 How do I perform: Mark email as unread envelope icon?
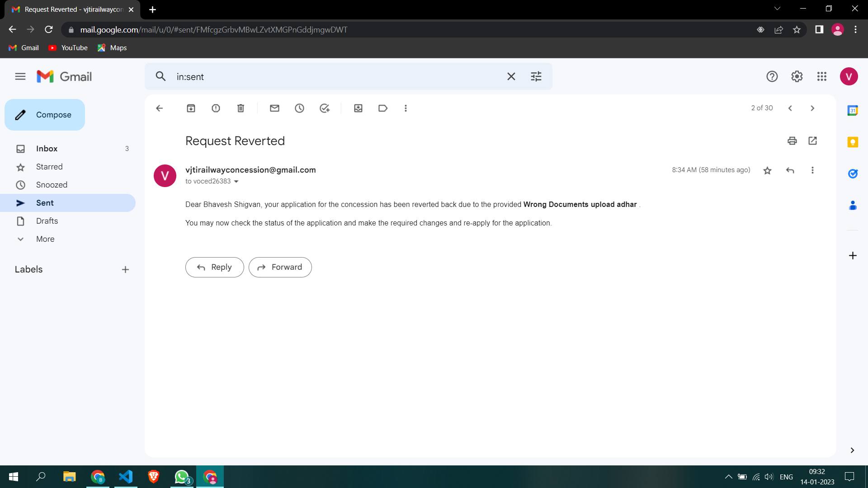tap(274, 108)
